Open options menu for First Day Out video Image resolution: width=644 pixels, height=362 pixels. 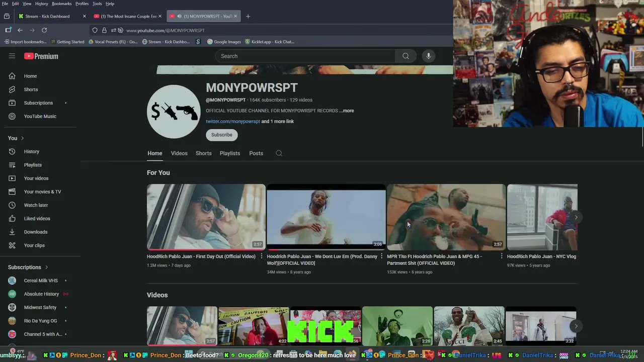click(261, 256)
